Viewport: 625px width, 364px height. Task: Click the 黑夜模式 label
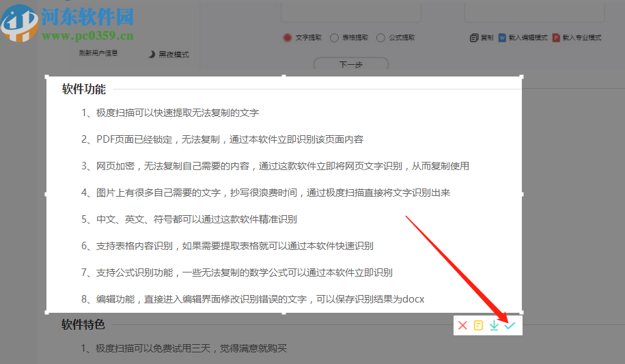coord(173,54)
